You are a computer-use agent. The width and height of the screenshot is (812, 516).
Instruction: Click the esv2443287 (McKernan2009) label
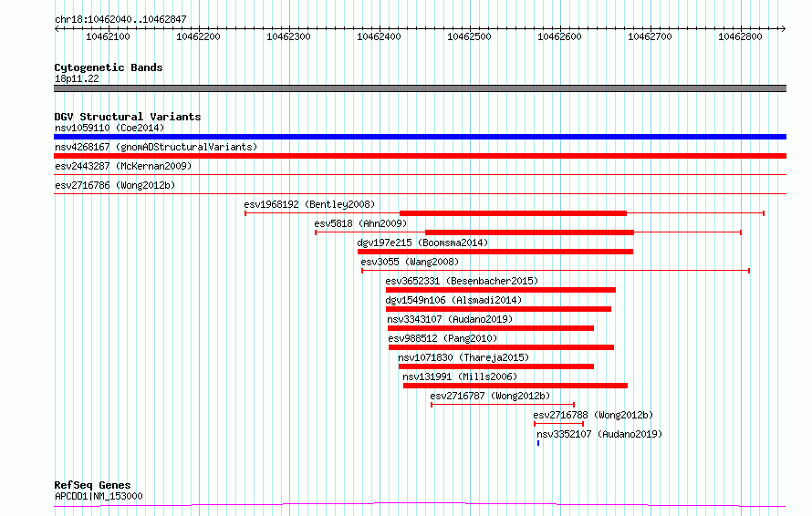[x=123, y=166]
